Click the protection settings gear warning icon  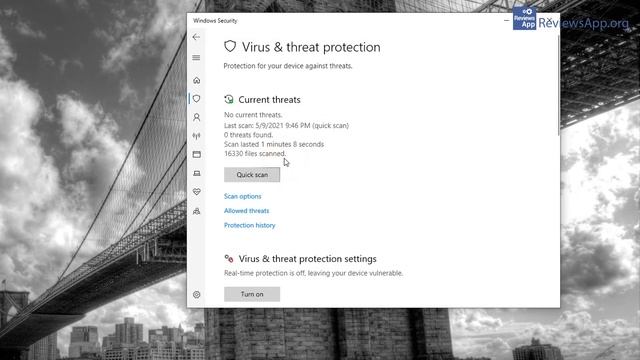[x=229, y=258]
